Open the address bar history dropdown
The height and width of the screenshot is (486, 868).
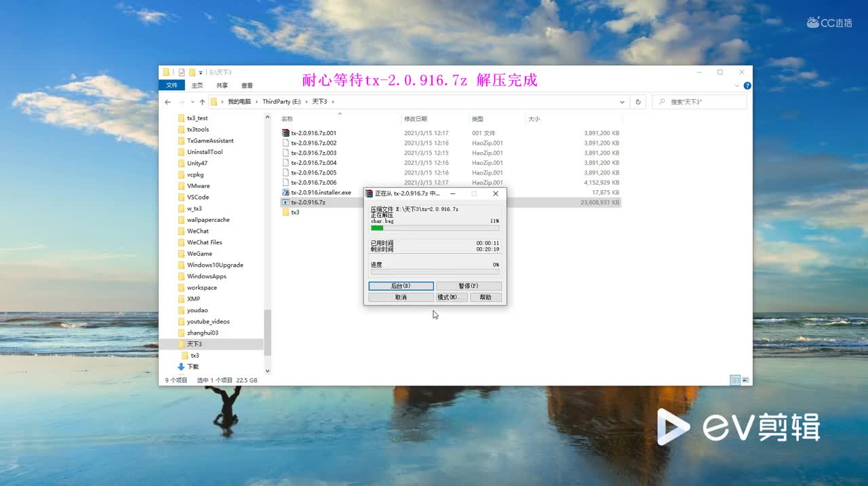click(623, 102)
